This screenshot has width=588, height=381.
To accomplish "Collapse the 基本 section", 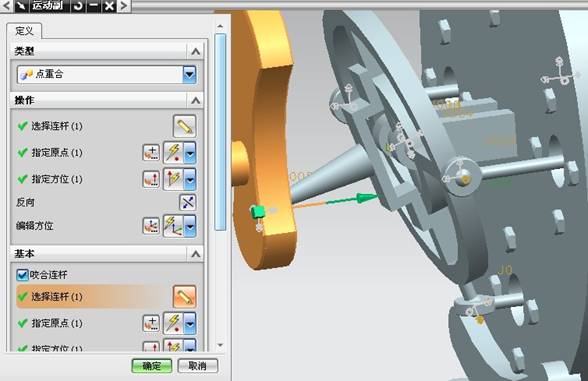I will coord(195,254).
